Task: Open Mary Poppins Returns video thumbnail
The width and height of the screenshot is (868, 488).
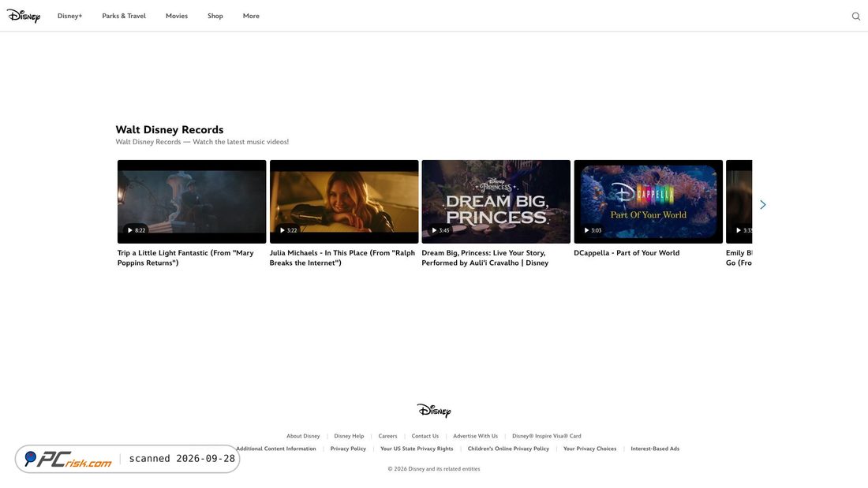Action: tap(192, 201)
